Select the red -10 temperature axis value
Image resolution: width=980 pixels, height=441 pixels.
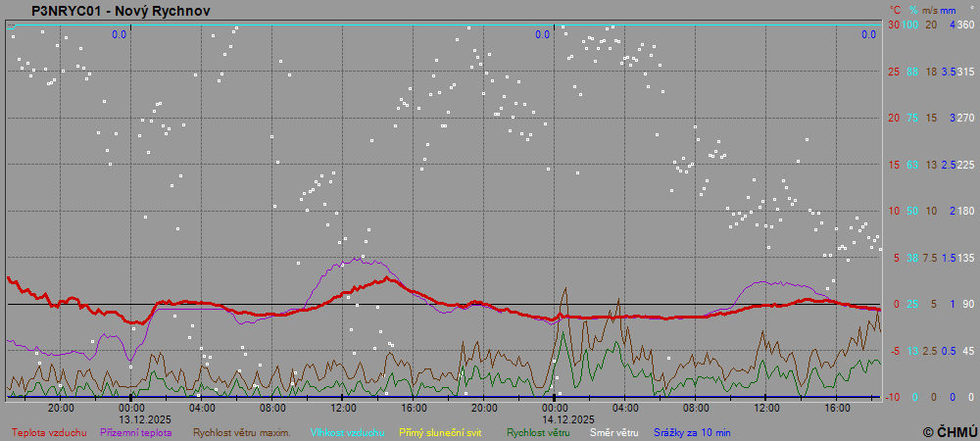(x=893, y=397)
